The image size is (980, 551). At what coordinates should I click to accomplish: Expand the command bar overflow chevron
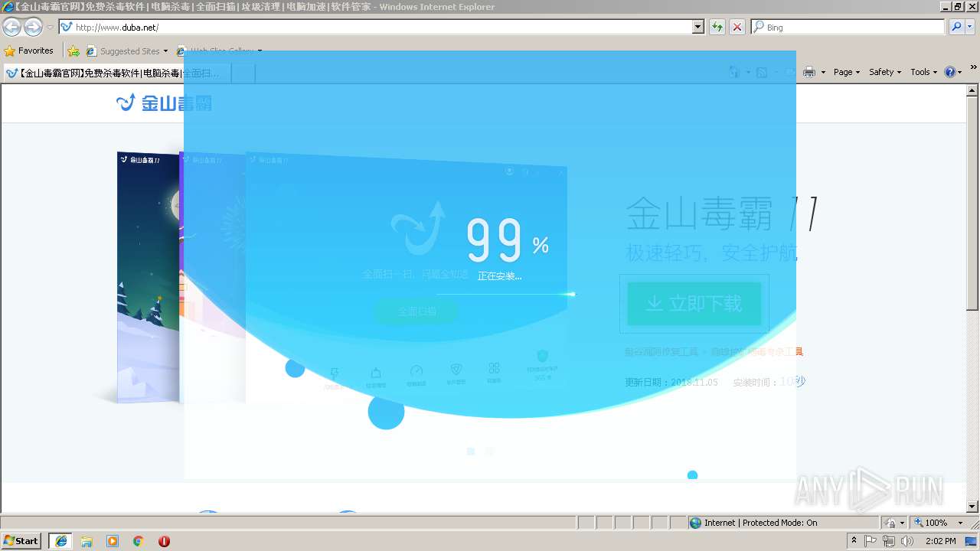pos(974,68)
